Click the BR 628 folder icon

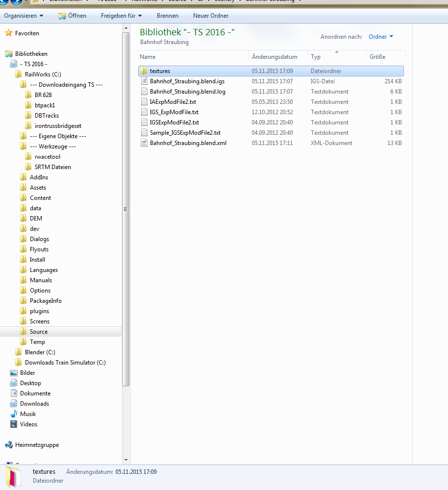[x=28, y=95]
